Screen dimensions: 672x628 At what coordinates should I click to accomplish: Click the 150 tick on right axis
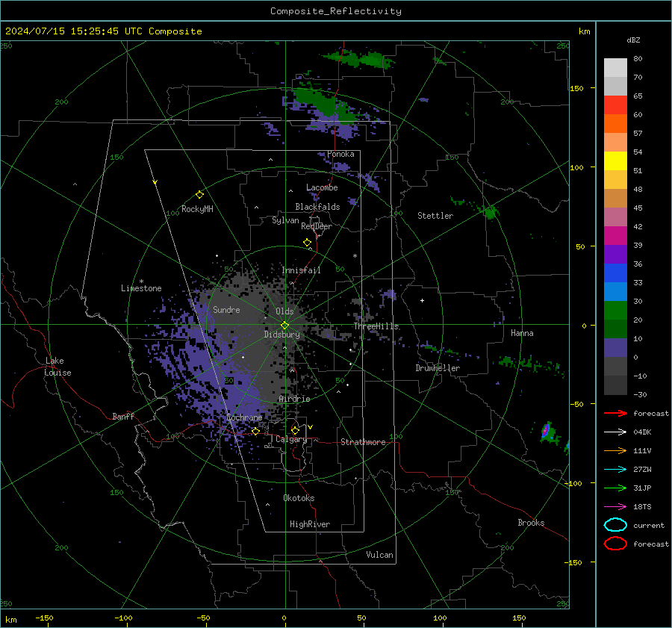coord(577,88)
